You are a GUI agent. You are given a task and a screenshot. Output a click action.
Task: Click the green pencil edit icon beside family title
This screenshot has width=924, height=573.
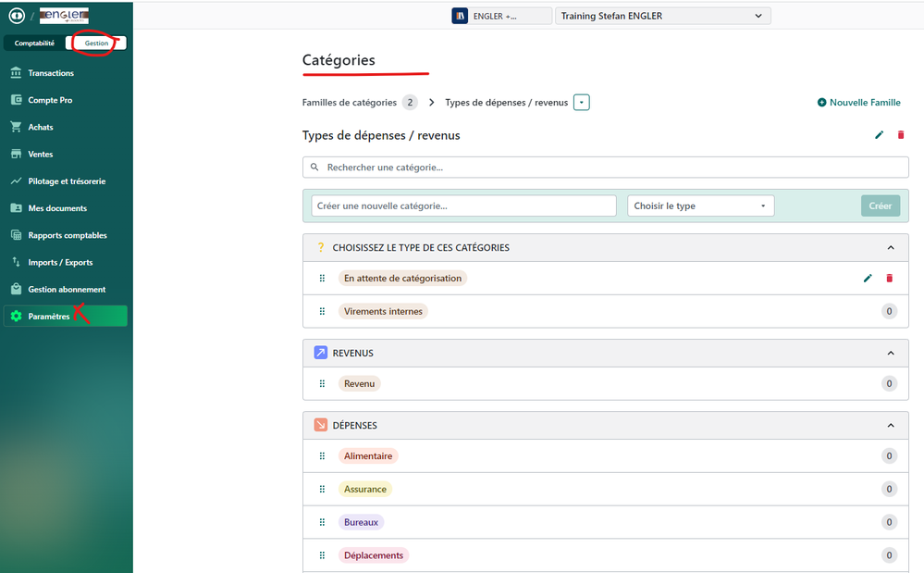click(x=879, y=135)
